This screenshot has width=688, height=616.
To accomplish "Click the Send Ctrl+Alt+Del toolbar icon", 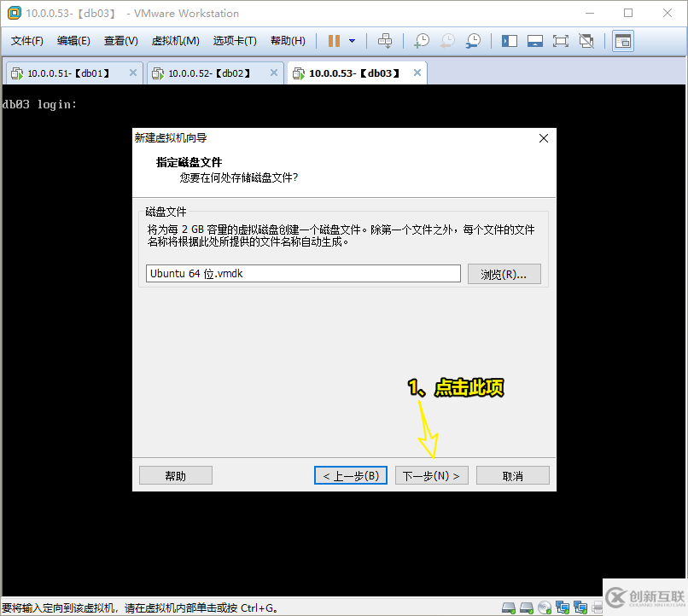I will pyautogui.click(x=385, y=41).
